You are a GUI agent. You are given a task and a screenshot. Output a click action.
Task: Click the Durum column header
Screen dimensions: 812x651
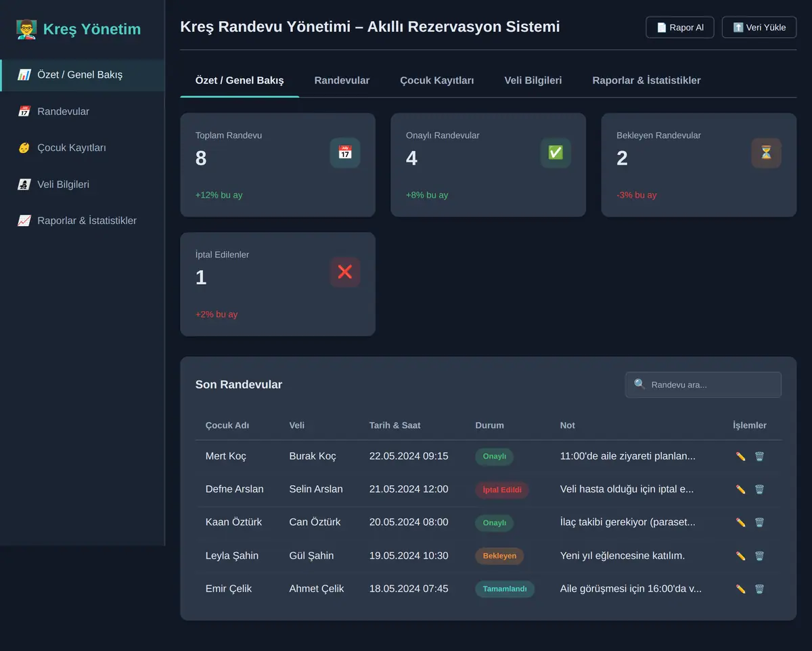click(490, 426)
